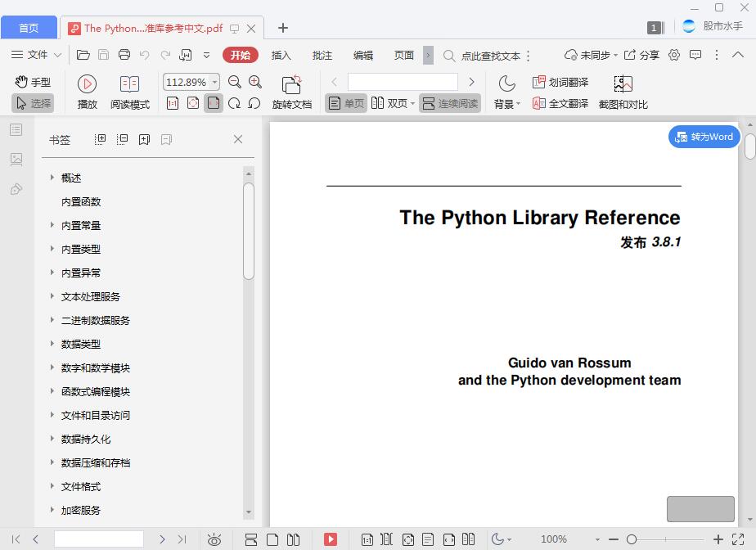Zoom in with the magnifier plus icon
756x550 pixels.
coord(254,82)
